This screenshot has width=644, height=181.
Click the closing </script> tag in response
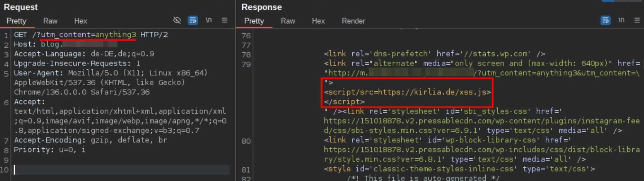click(x=344, y=102)
